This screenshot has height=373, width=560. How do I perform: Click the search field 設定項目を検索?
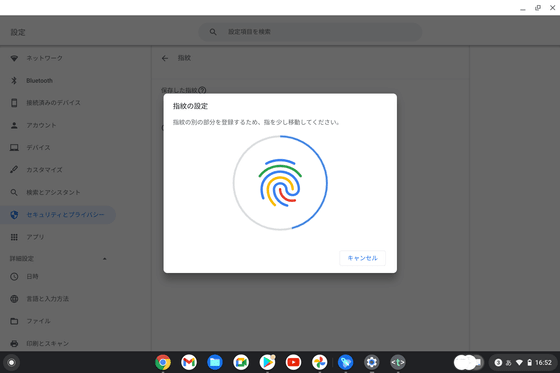point(310,32)
